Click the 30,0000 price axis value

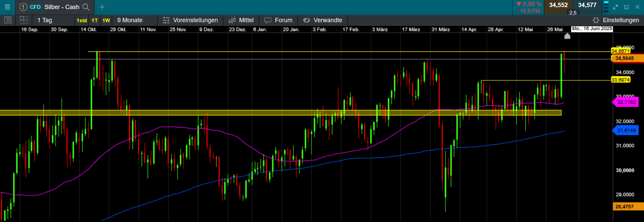pos(625,170)
